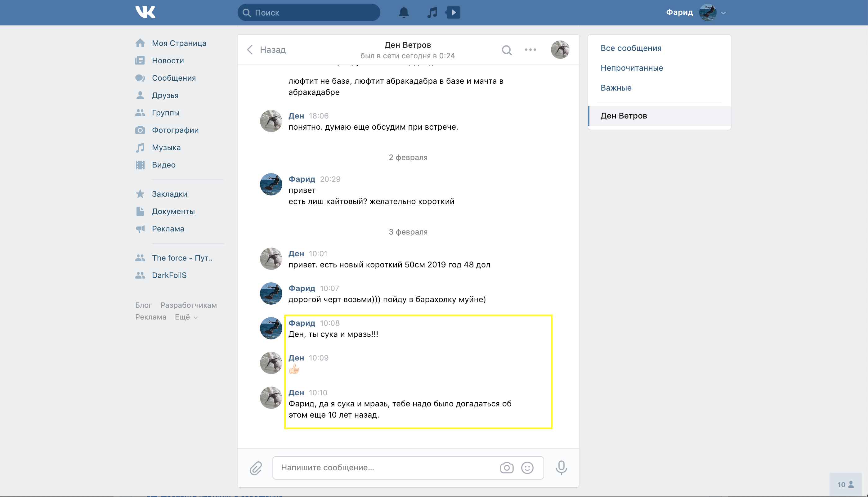Viewport: 868px width, 497px height.
Task: Open the notifications bell icon
Action: tap(404, 13)
